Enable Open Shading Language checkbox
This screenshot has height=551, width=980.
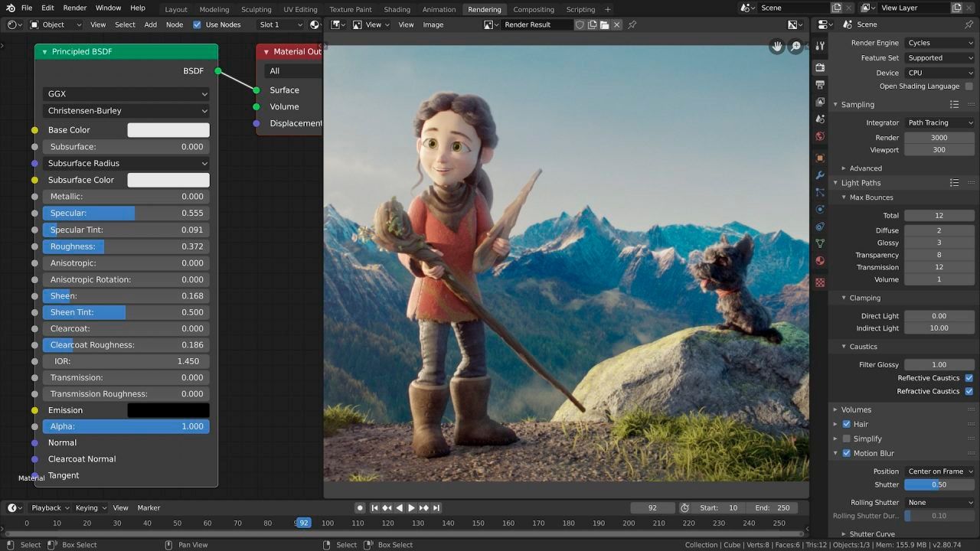click(x=969, y=86)
